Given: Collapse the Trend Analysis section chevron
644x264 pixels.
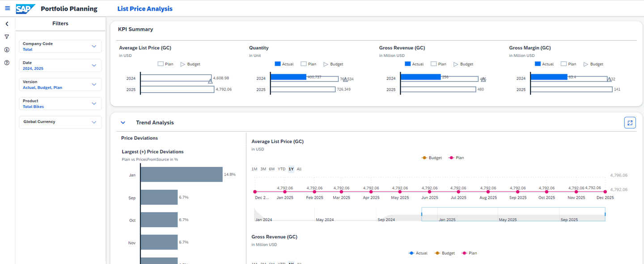Looking at the screenshot, I should [123, 123].
